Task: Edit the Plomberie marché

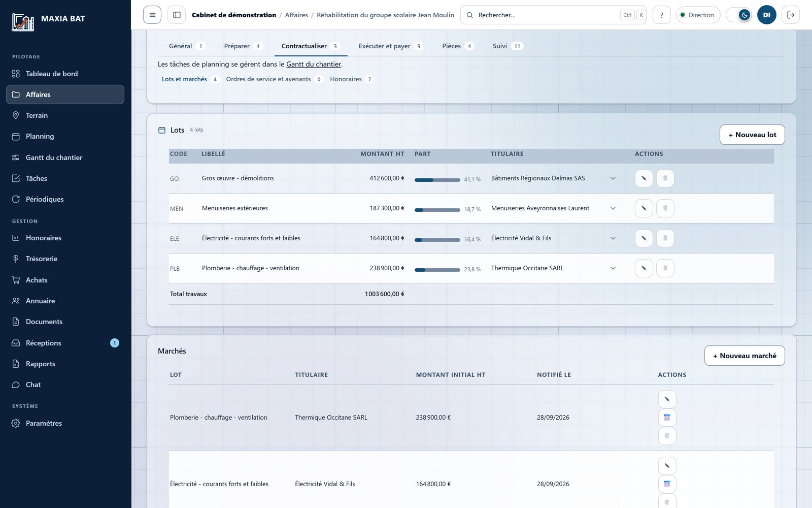Action: click(667, 399)
